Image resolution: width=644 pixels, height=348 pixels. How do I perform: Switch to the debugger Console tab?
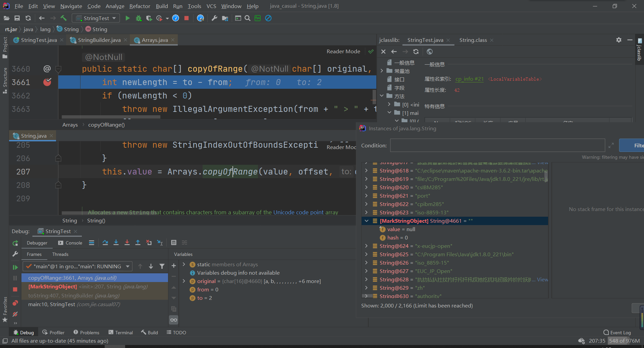pyautogui.click(x=70, y=243)
